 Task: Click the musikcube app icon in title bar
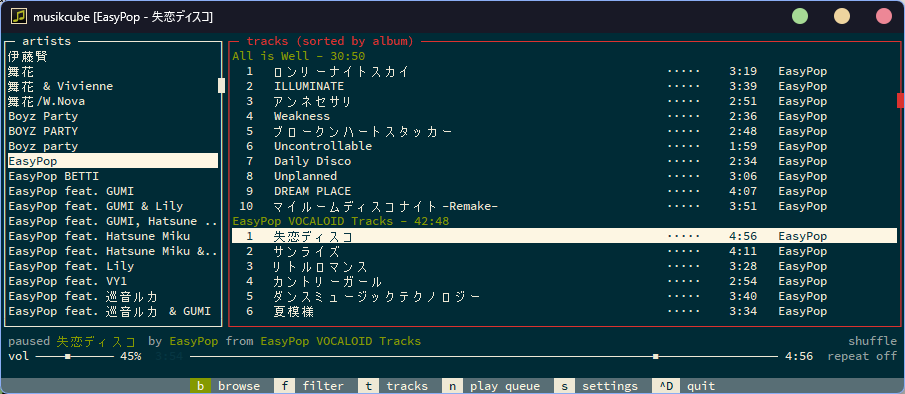click(x=20, y=16)
